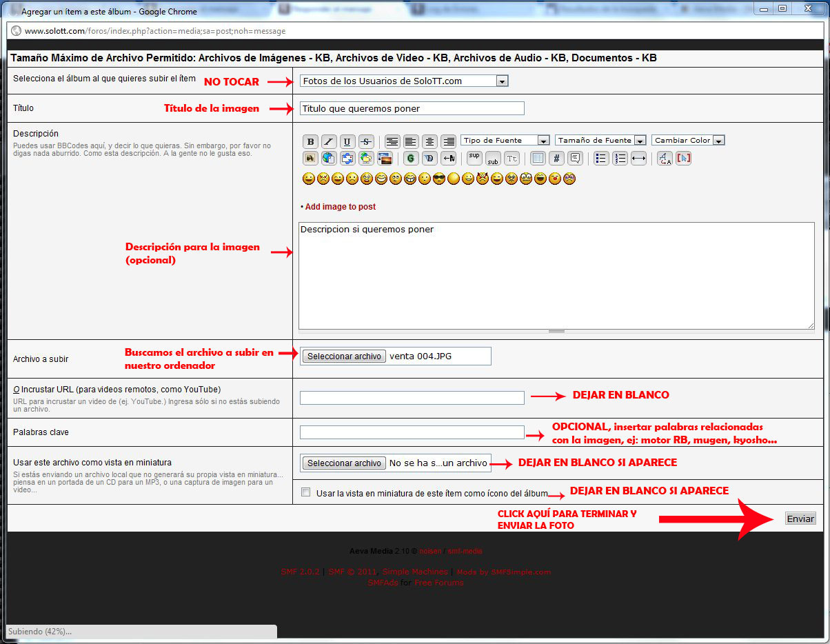This screenshot has height=644, width=830.
Task: Open Cambiar Color dropdown
Action: pos(688,140)
